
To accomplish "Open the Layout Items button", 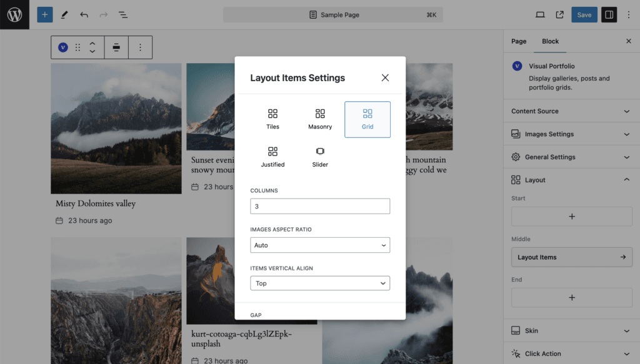I will 571,257.
